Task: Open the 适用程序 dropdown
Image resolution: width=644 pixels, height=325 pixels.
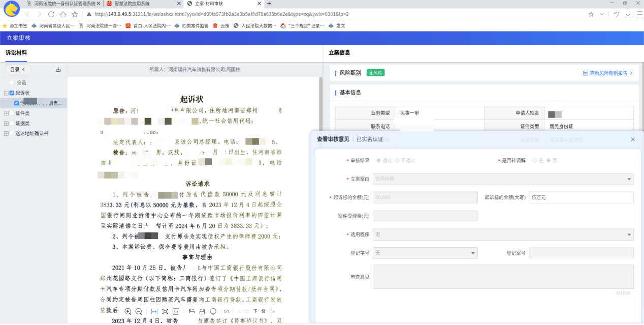Action: (503, 234)
